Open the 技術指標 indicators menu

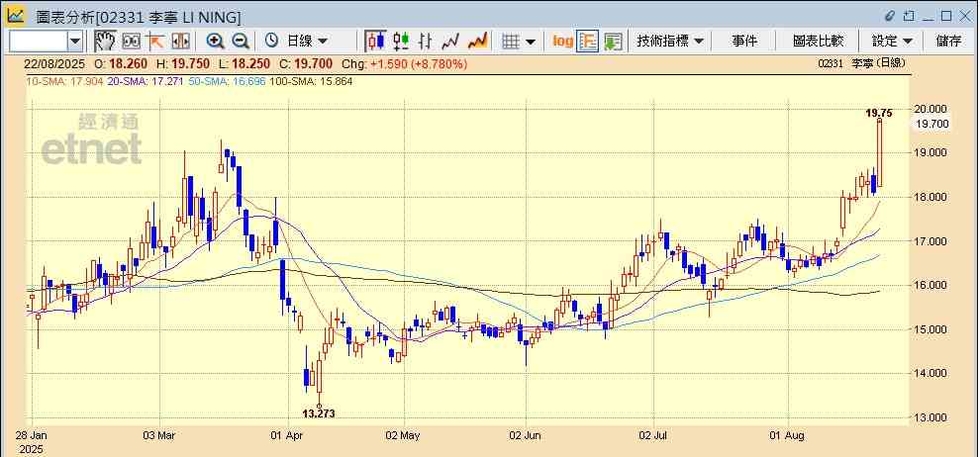[x=670, y=42]
